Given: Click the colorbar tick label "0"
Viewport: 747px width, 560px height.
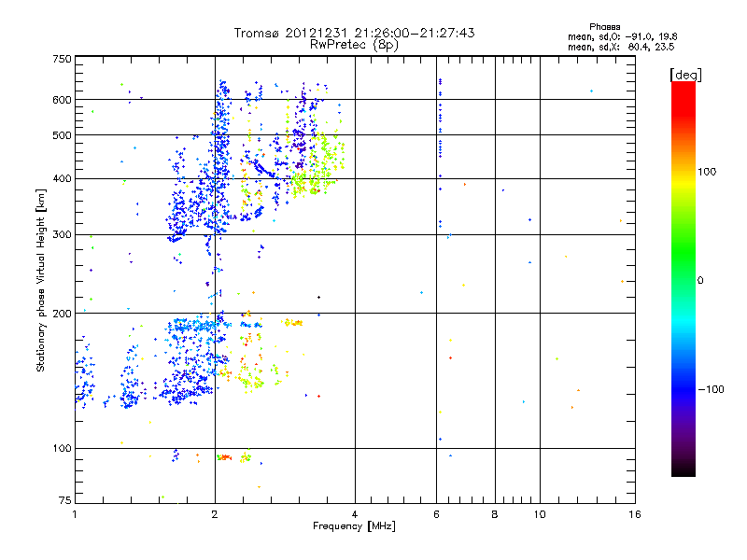Looking at the screenshot, I should tap(700, 281).
